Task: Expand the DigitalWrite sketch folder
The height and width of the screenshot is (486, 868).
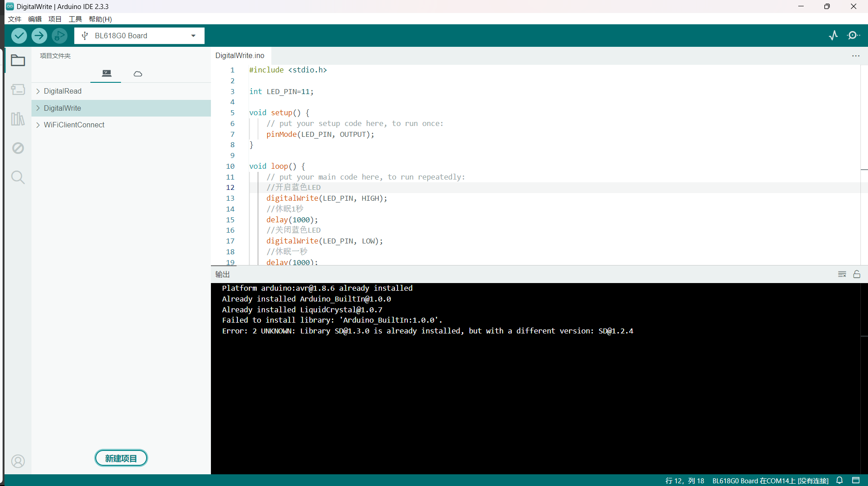Action: [x=38, y=108]
